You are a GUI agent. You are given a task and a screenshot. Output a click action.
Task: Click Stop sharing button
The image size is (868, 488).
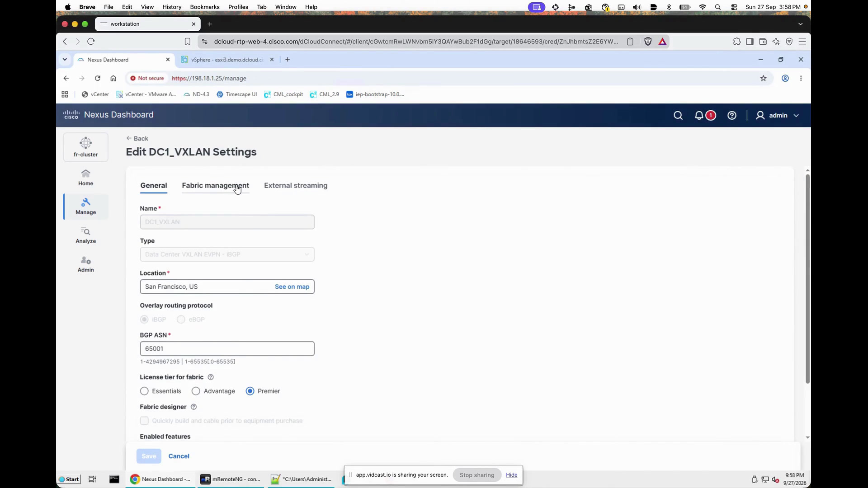click(477, 475)
